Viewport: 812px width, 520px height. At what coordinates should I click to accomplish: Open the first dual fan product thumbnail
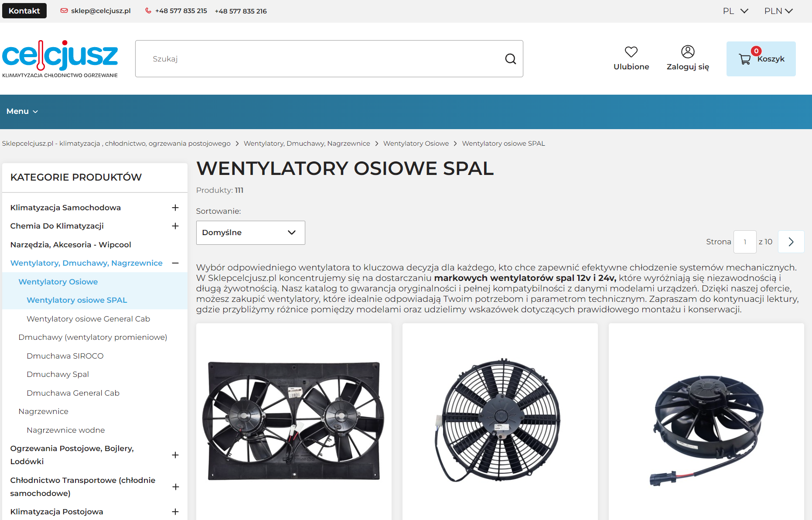[293, 419]
